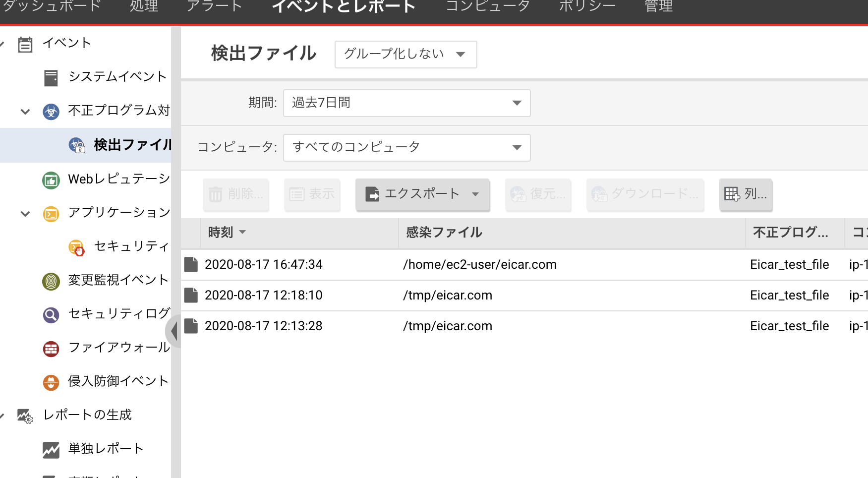Image resolution: width=868 pixels, height=478 pixels.
Task: Collapse the left navigation panel arrow
Action: tap(174, 331)
